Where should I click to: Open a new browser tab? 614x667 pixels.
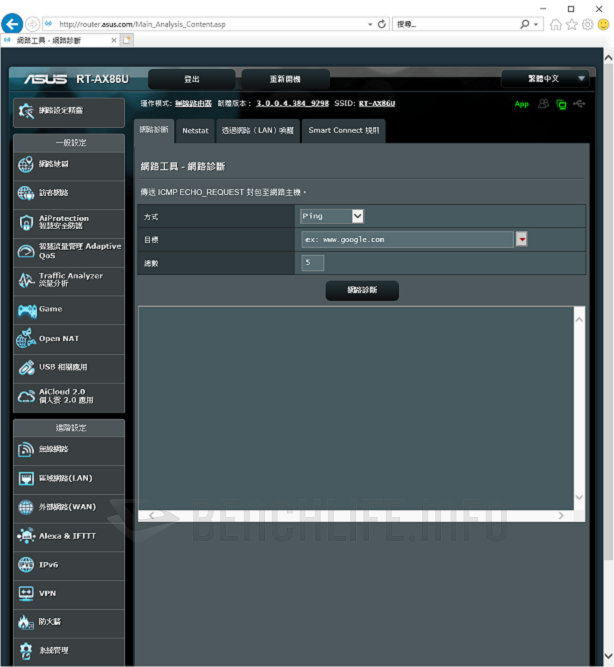tap(127, 40)
